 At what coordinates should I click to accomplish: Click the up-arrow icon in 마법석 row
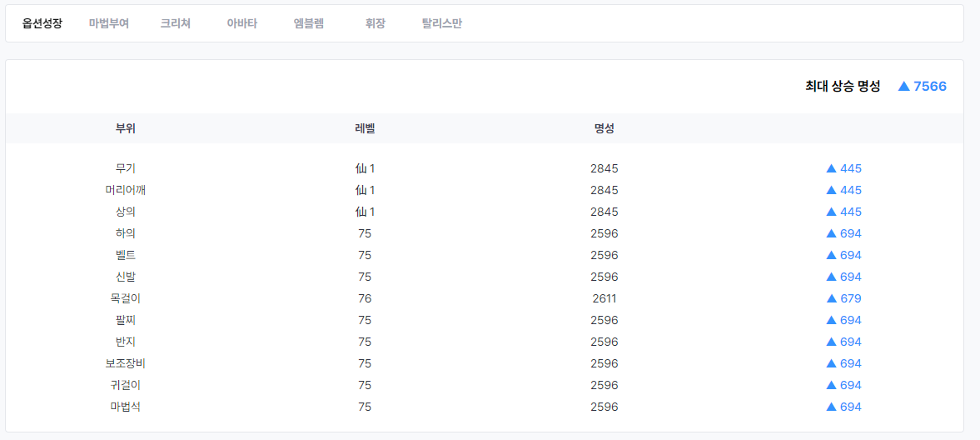[831, 407]
